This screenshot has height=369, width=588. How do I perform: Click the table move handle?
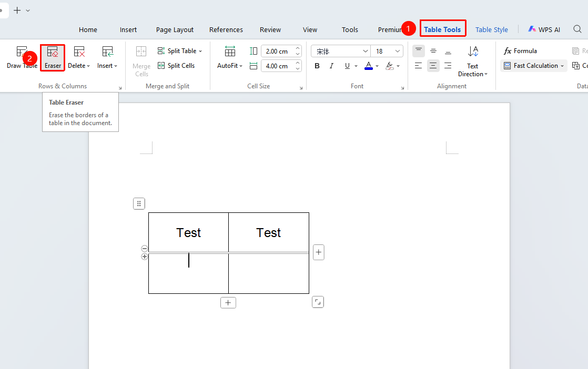click(x=139, y=203)
